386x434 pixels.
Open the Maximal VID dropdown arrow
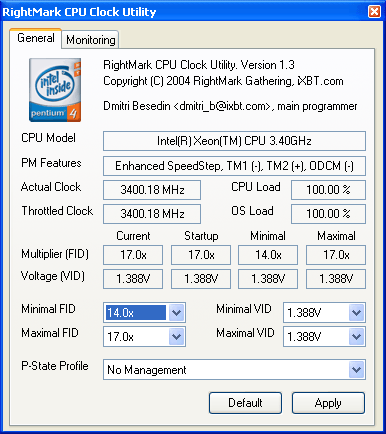pyautogui.click(x=356, y=337)
